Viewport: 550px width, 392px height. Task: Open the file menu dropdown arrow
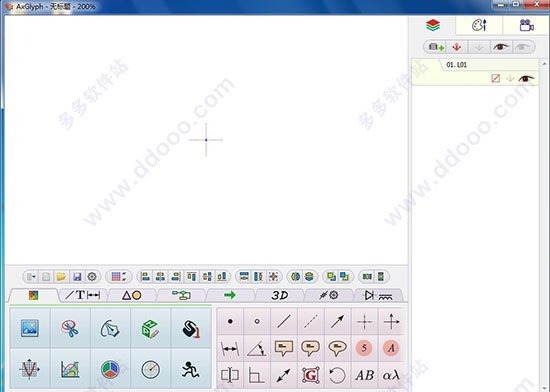(32, 277)
